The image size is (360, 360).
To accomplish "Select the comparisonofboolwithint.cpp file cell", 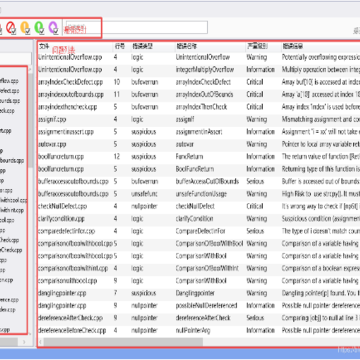I will click(x=73, y=268).
